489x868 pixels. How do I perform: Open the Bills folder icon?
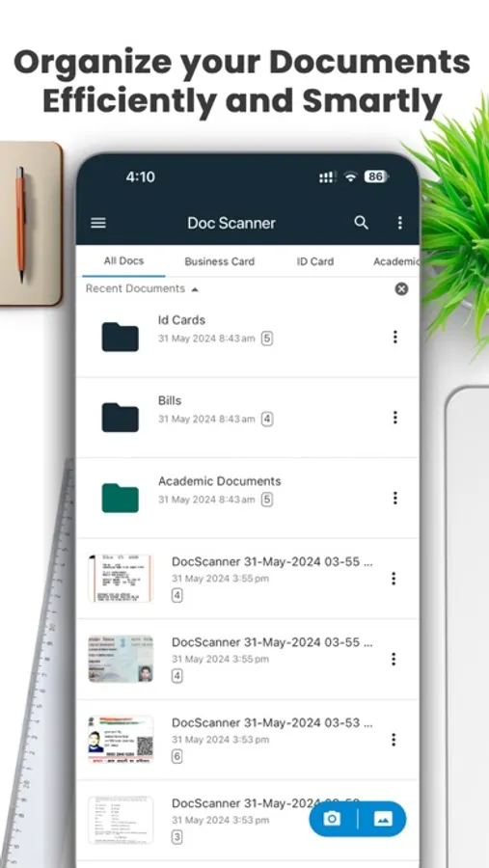click(121, 417)
